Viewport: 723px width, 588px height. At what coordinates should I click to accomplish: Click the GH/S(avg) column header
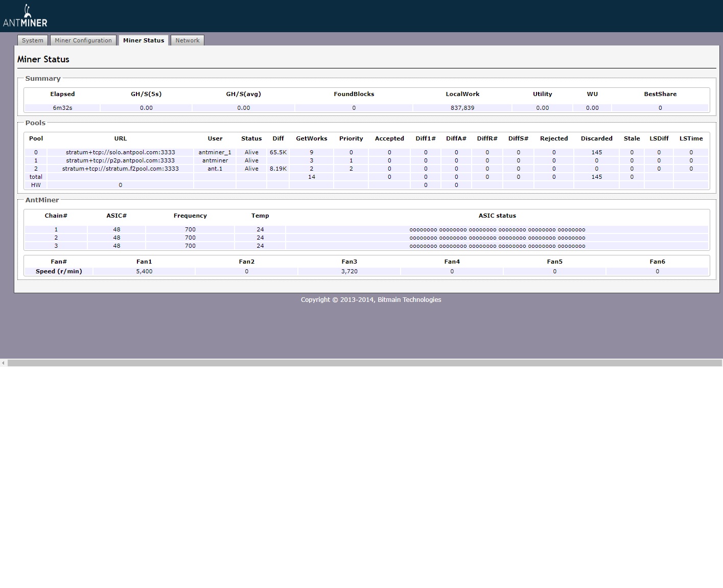pos(244,94)
